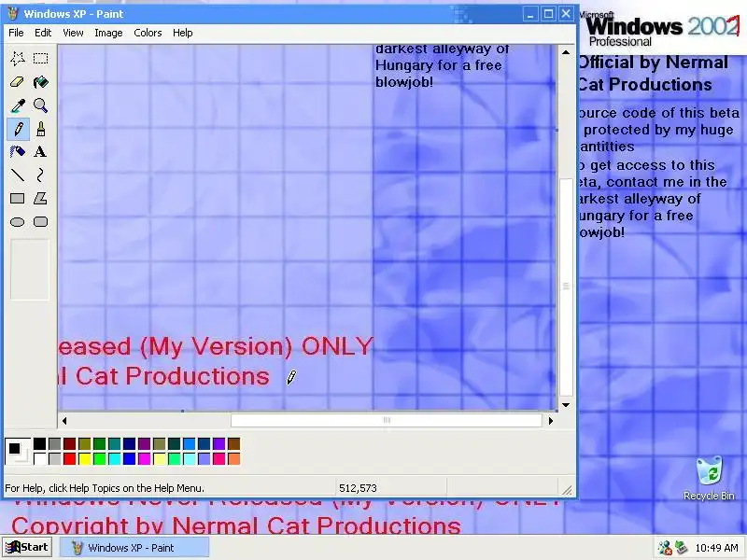Select the rectangular Select tool

click(41, 59)
